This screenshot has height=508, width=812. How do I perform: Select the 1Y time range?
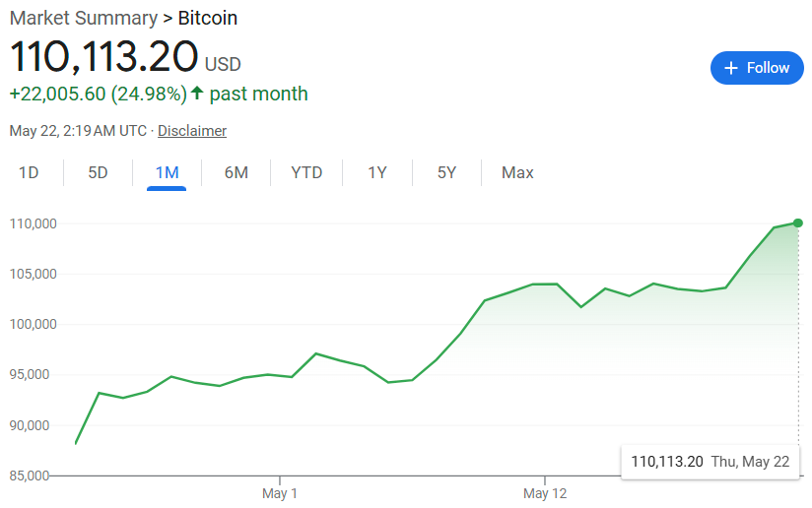click(377, 173)
